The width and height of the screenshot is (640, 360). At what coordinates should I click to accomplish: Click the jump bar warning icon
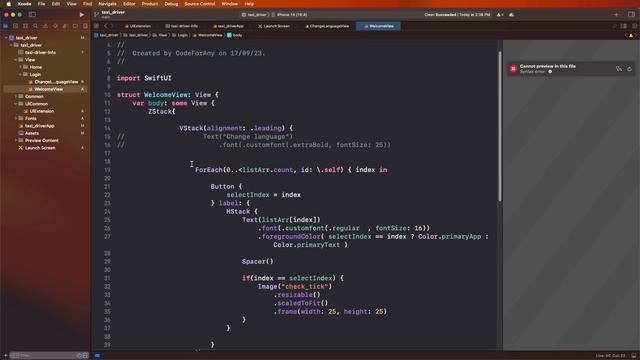(x=631, y=36)
